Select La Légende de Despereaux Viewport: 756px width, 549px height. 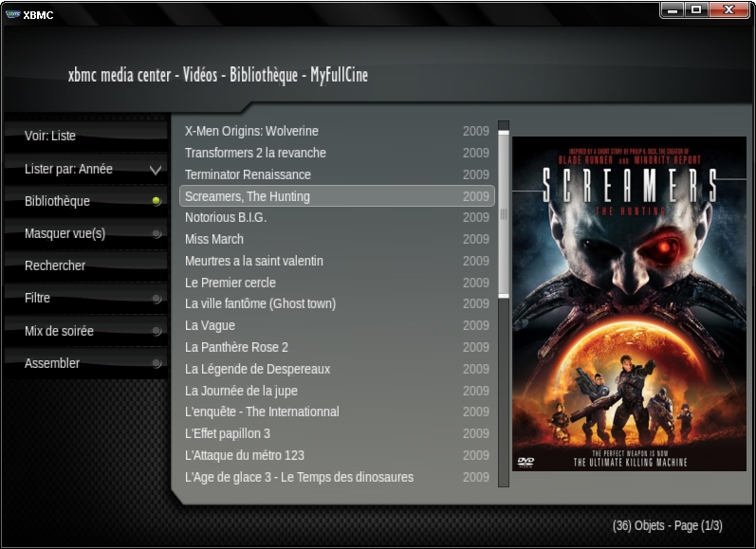pos(337,369)
